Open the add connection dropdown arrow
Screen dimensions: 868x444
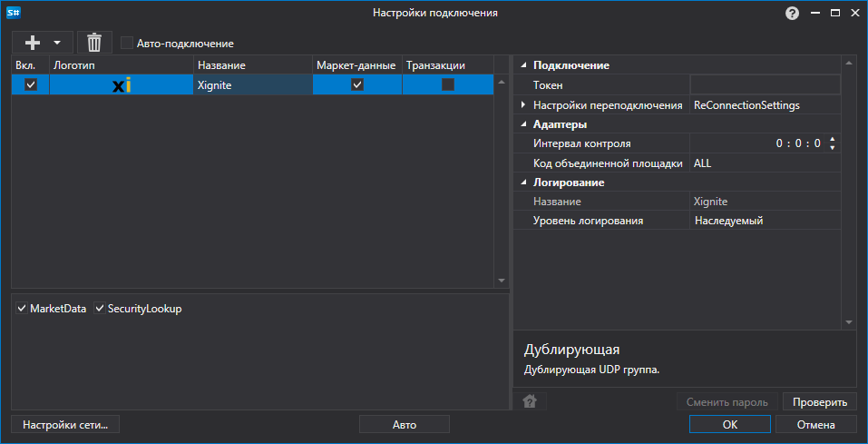(x=57, y=42)
